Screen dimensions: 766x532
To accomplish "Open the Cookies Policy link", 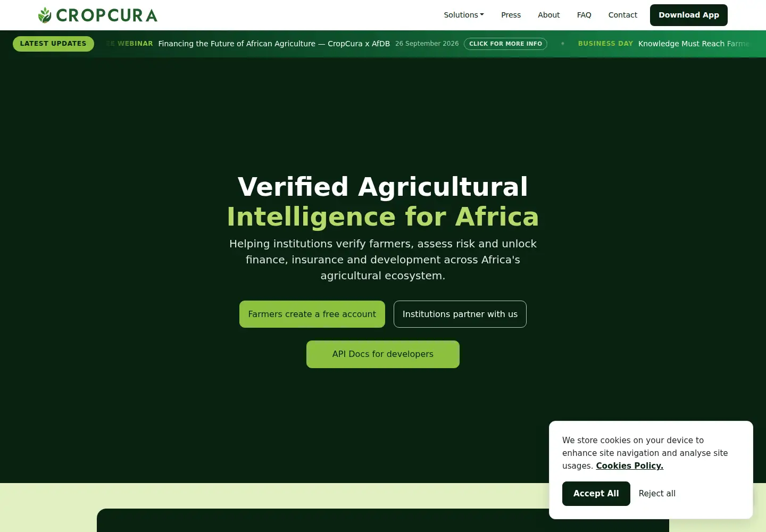I will [629, 465].
